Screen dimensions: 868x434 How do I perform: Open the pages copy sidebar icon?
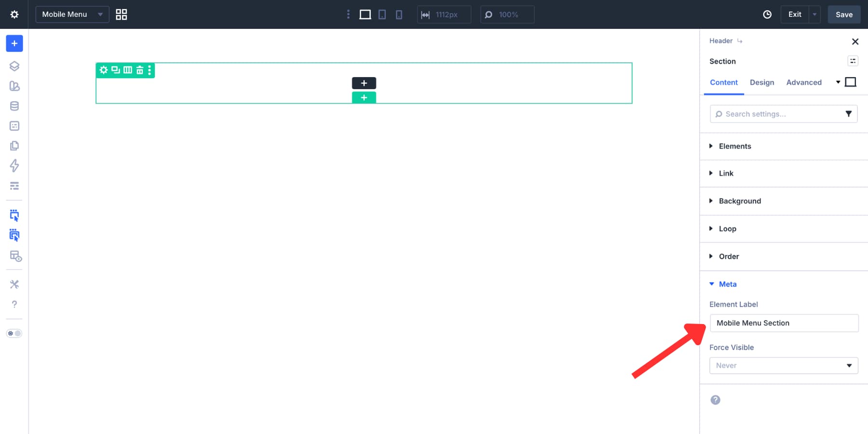(14, 146)
